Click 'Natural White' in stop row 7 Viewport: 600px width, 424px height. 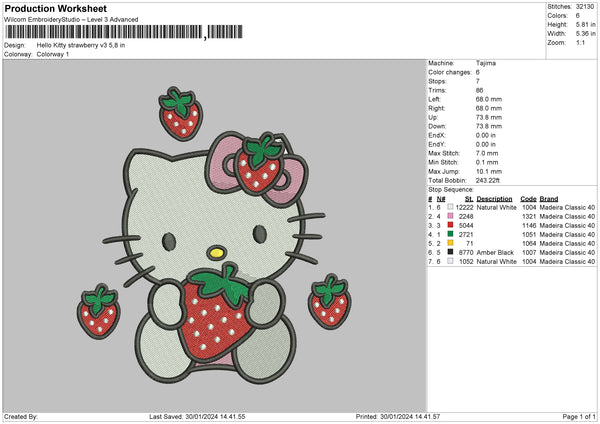pos(496,262)
